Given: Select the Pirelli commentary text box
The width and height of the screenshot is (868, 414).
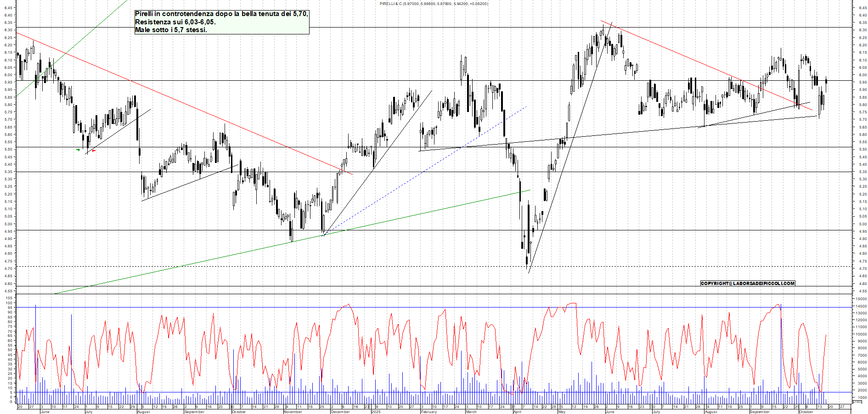Looking at the screenshot, I should click(x=221, y=22).
